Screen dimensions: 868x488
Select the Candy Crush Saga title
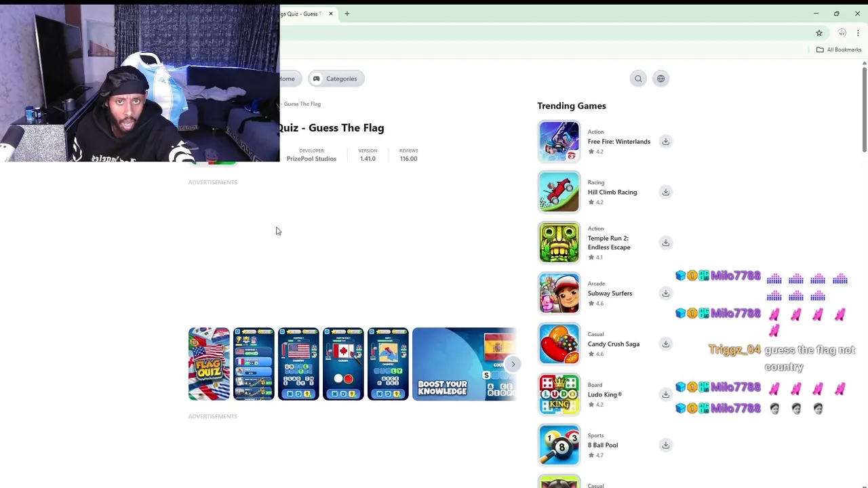pos(614,344)
